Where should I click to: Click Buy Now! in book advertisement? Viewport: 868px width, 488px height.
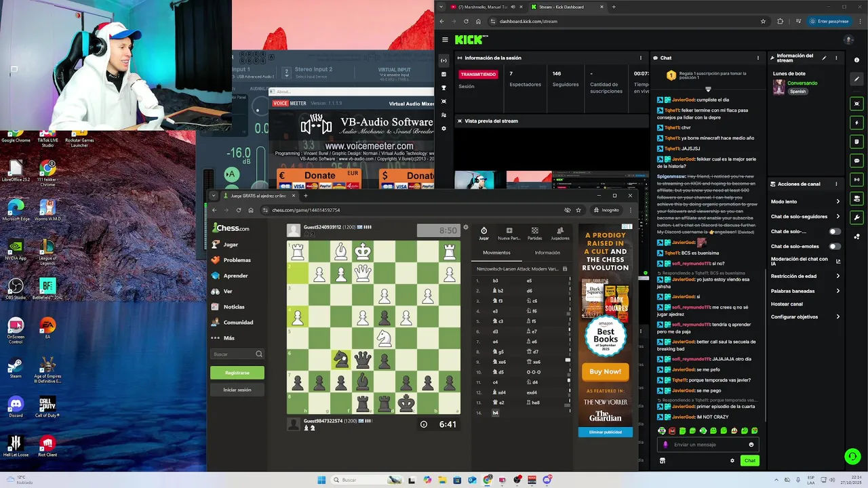tap(605, 371)
